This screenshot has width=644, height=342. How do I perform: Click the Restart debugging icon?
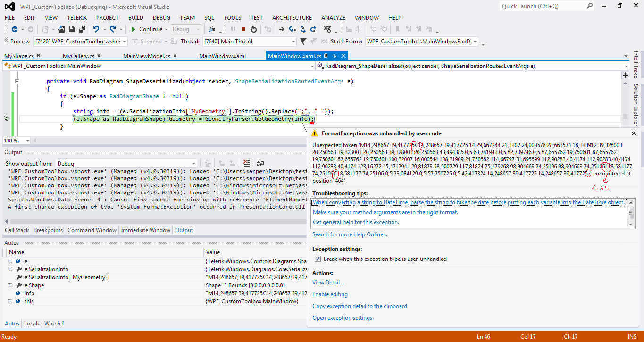[x=253, y=29]
